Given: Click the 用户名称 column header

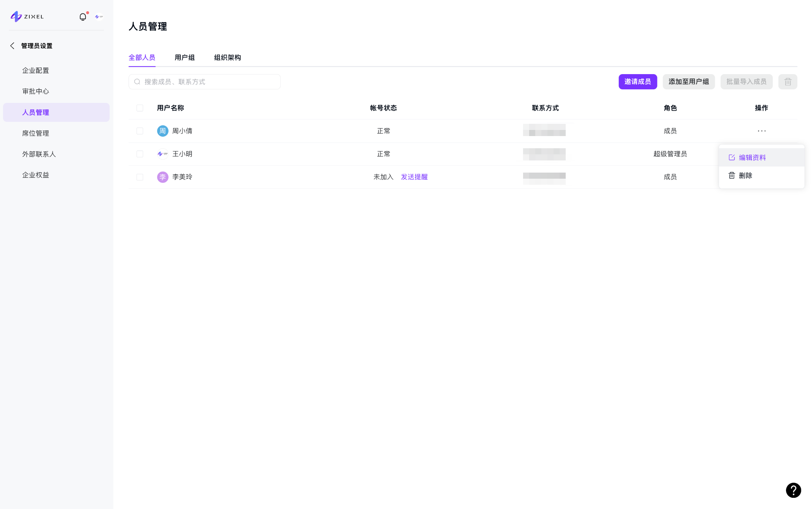Looking at the screenshot, I should tap(170, 108).
